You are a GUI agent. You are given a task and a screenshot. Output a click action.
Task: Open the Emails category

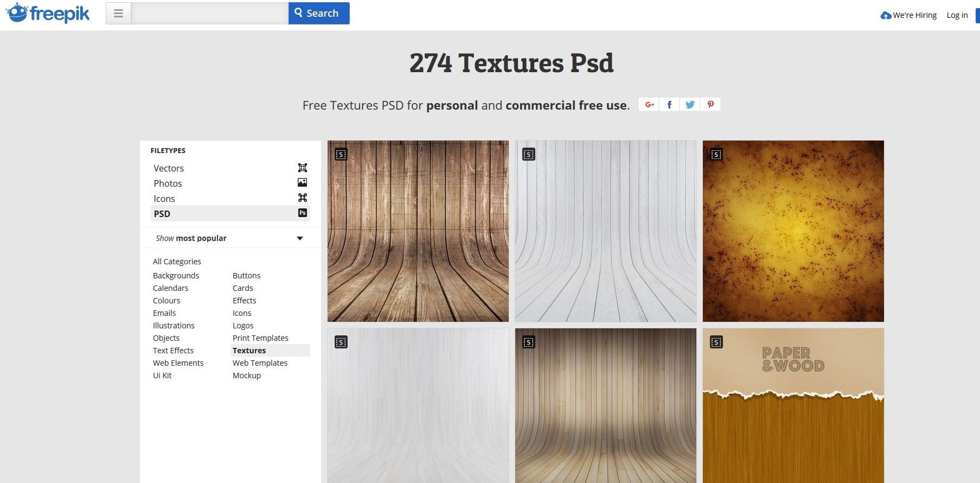164,313
